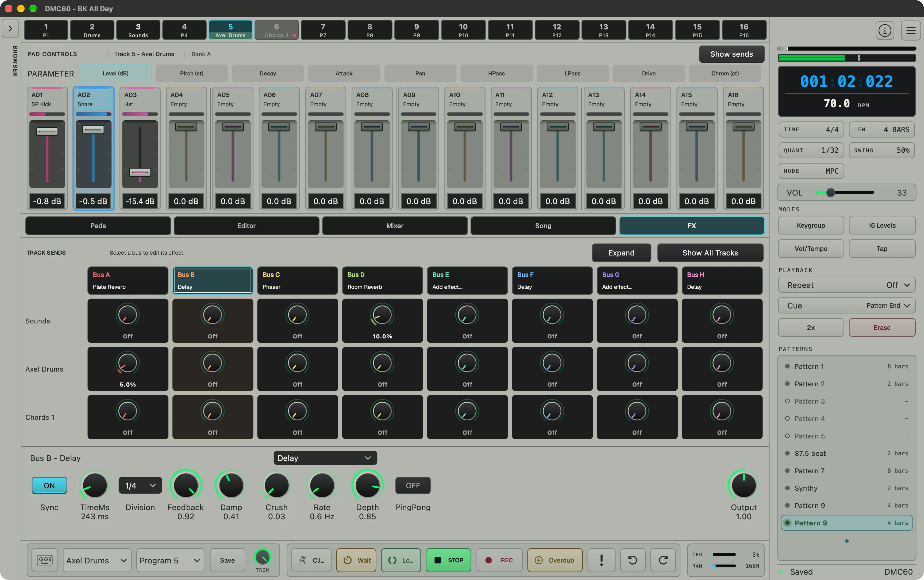
Task: Click the Expand button
Action: coord(621,253)
